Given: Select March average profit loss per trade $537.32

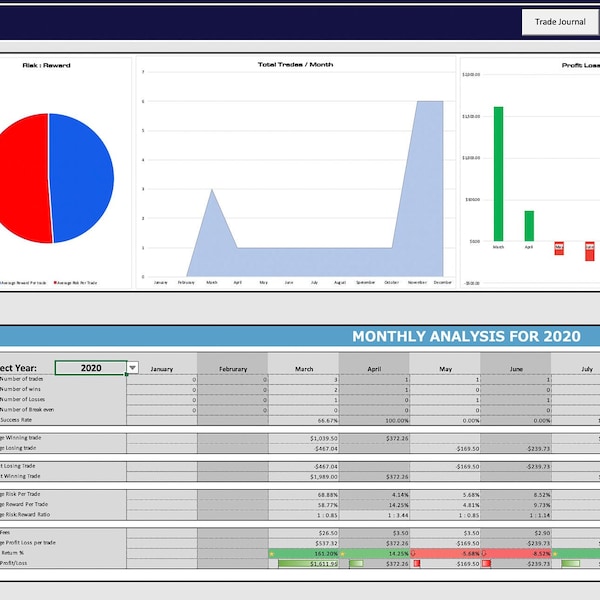Looking at the screenshot, I should (304, 543).
